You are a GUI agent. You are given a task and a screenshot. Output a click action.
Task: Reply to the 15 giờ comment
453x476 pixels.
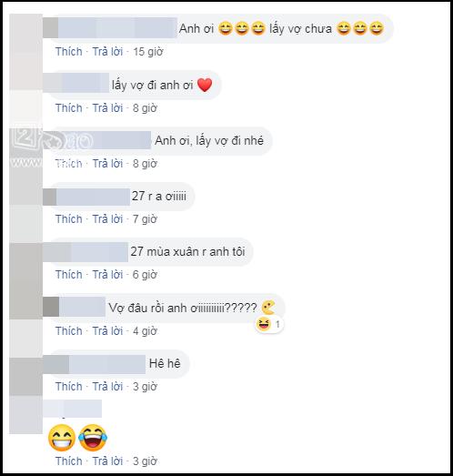pyautogui.click(x=107, y=52)
